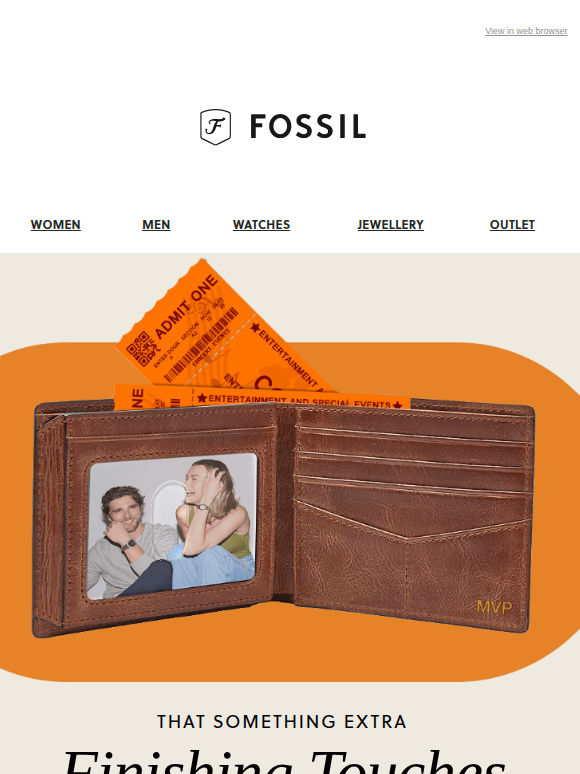Click the Finishing Touches headline
580x774 pixels.
tap(285, 761)
